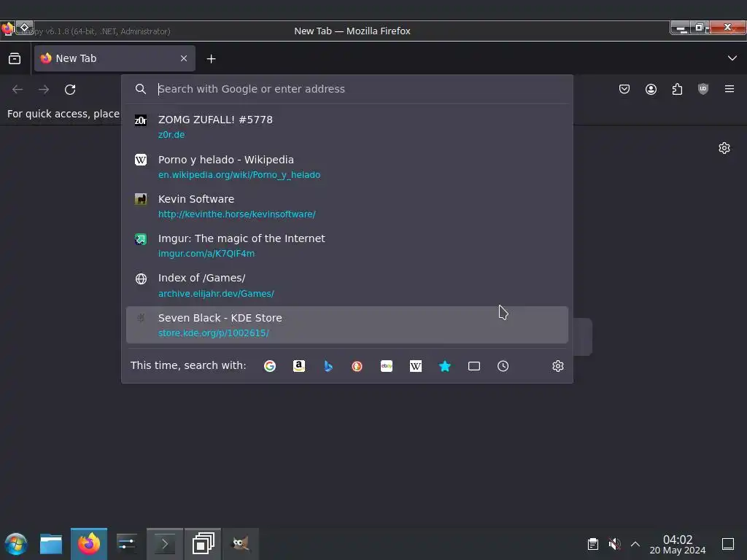
Task: Open the file manager taskbar icon
Action: coord(51,544)
